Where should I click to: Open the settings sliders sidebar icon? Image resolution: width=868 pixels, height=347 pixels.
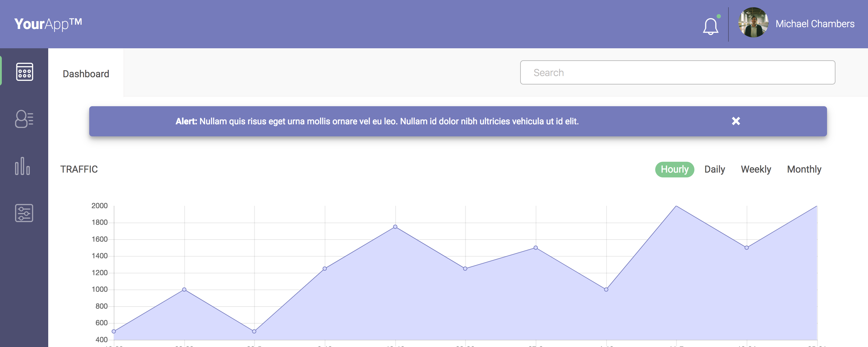[x=24, y=213]
